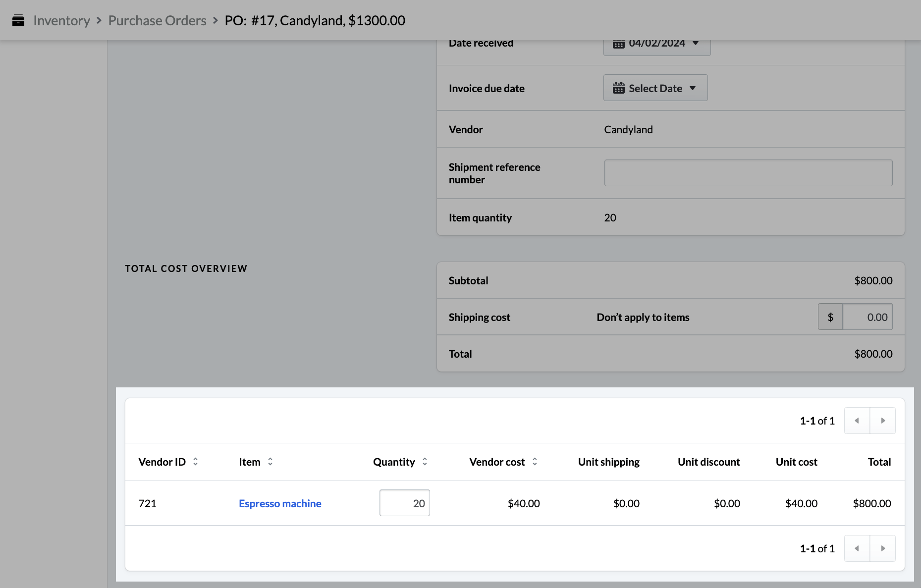The height and width of the screenshot is (588, 921).
Task: Go to next page in bottom pagination
Action: [x=882, y=548]
